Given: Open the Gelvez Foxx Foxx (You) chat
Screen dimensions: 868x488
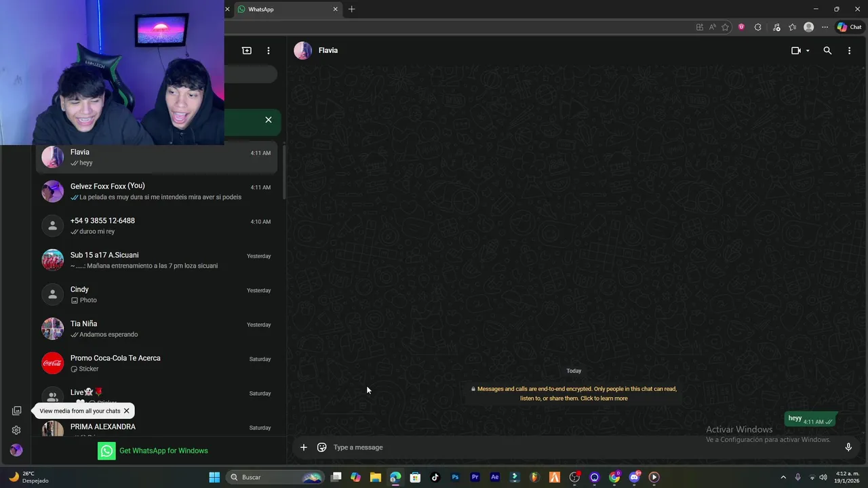Looking at the screenshot, I should (x=157, y=191).
